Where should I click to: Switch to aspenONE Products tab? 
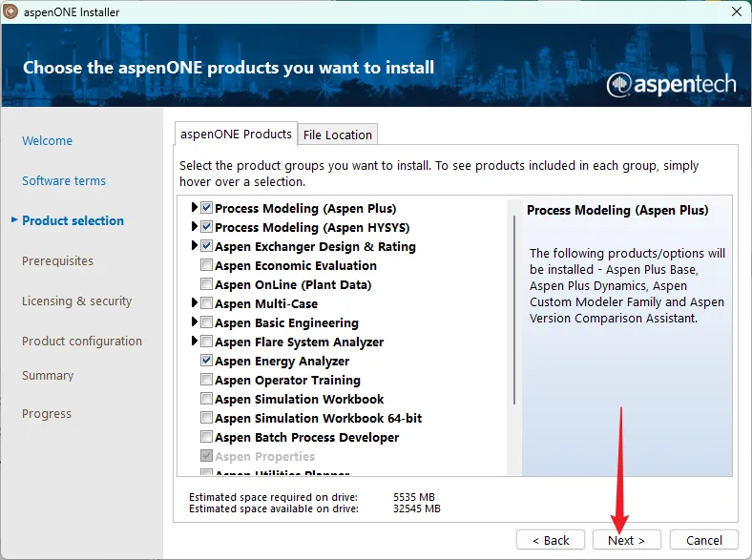coord(236,134)
